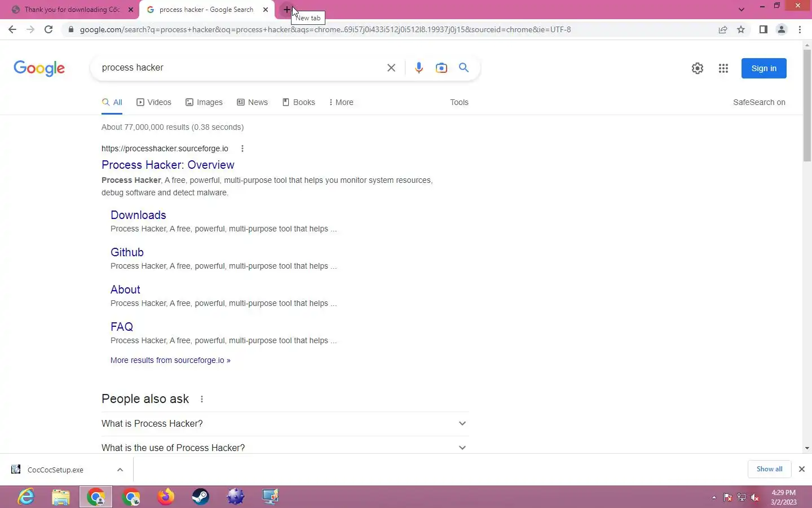Expand What is Process Hacker question
812x508 pixels.
pos(285,424)
